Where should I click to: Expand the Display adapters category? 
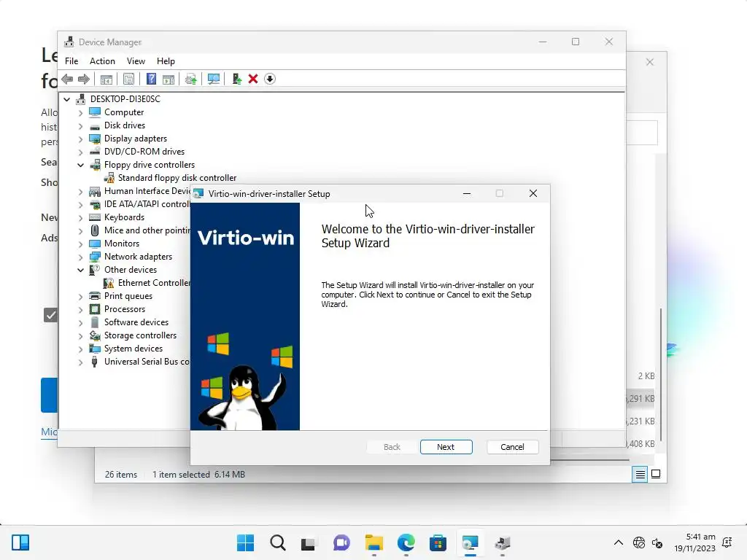[x=80, y=139]
